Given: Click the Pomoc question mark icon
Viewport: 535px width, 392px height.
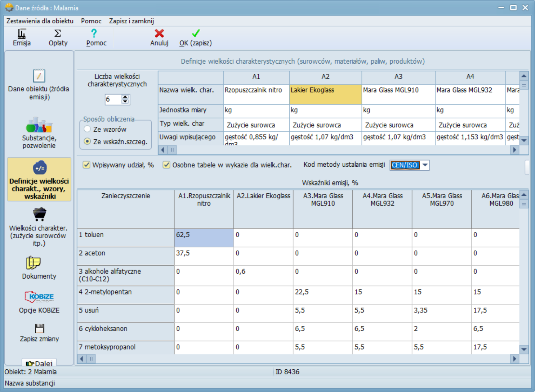Looking at the screenshot, I should pos(96,37).
